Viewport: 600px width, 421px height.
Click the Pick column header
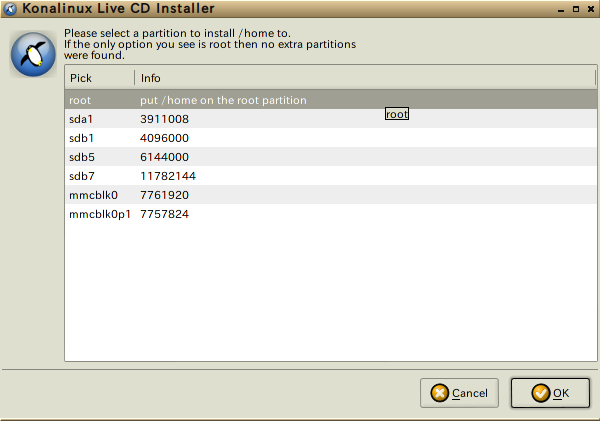[x=100, y=78]
